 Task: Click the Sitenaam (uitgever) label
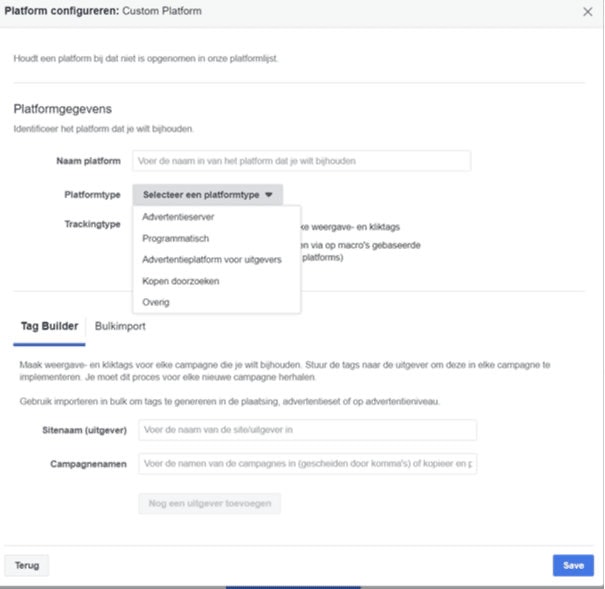[84, 430]
